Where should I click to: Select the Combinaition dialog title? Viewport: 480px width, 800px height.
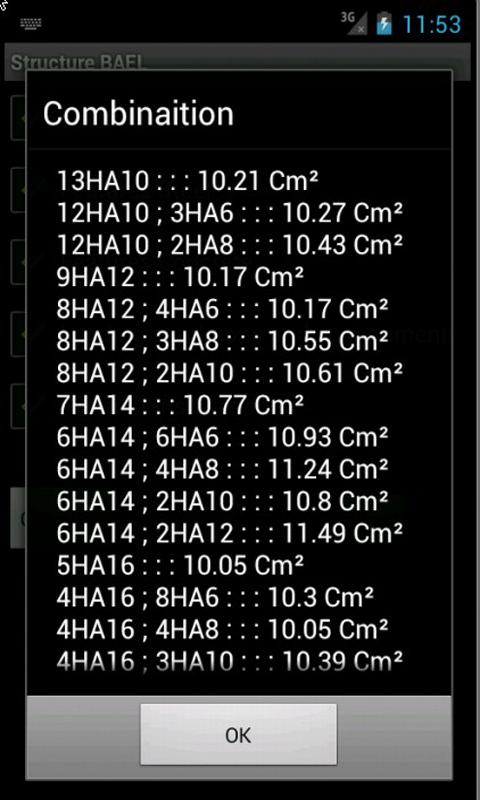[138, 113]
